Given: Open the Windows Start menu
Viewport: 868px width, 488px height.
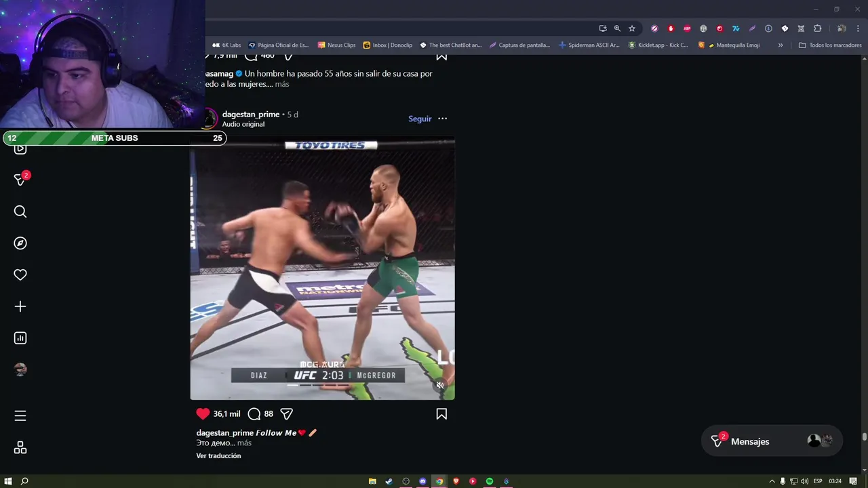Looking at the screenshot, I should pyautogui.click(x=7, y=481).
